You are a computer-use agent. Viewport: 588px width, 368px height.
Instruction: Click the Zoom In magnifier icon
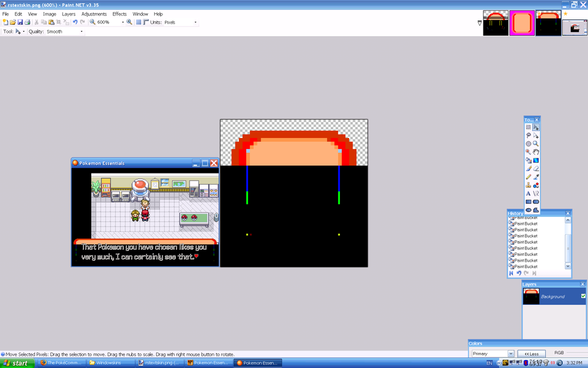pos(129,22)
